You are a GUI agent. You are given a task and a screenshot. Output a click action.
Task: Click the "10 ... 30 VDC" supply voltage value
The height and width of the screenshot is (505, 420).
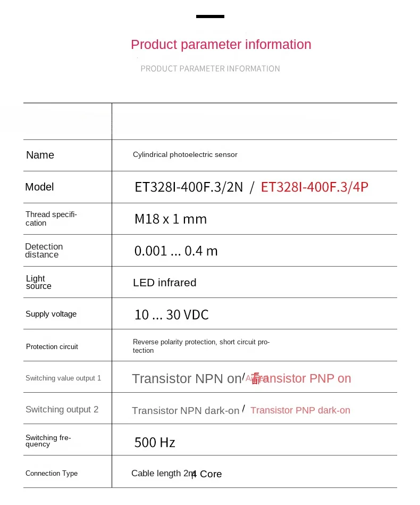(171, 315)
